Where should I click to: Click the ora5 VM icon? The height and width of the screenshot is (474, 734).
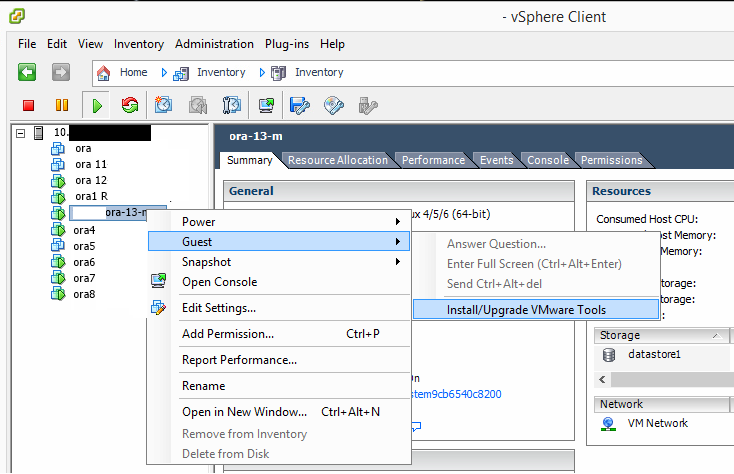[x=58, y=245]
